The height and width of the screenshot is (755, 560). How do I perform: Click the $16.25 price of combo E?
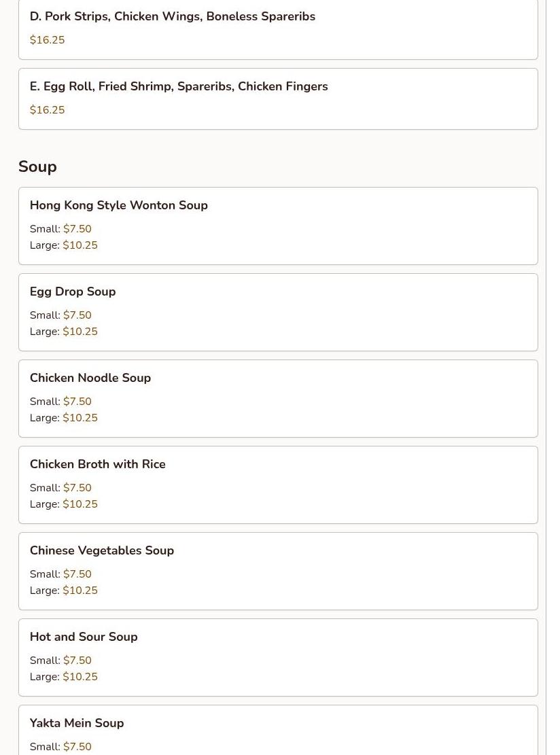point(47,110)
